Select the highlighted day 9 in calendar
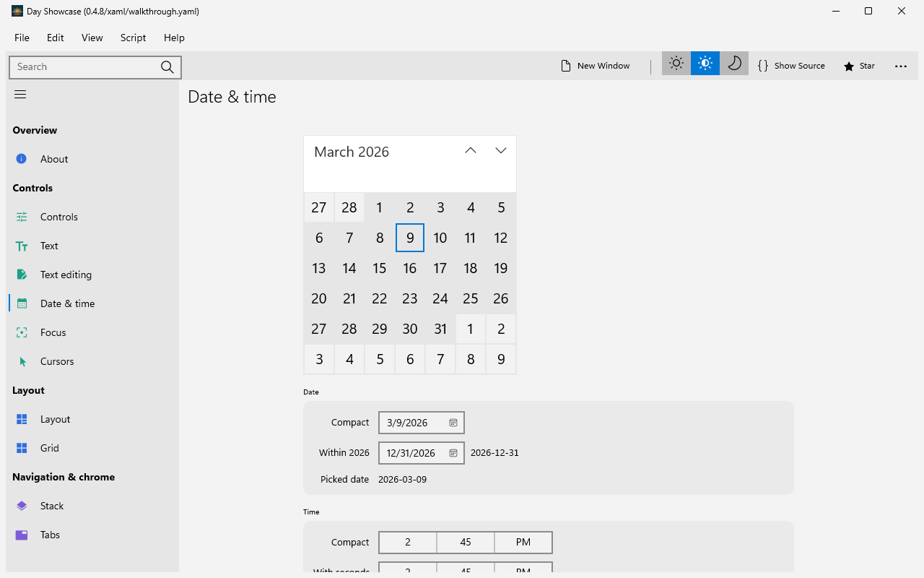 410,238
